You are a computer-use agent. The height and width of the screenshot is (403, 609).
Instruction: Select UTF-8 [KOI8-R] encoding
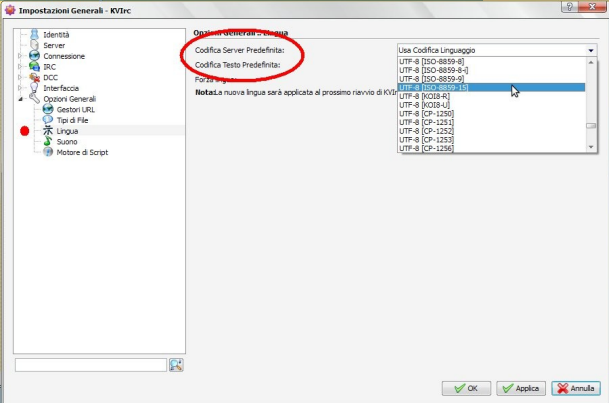[491, 96]
